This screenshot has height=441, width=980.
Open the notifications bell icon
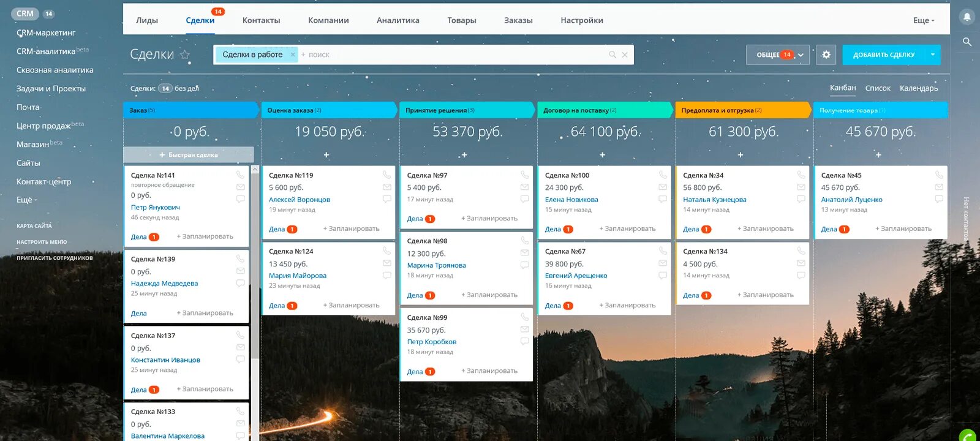point(967,17)
